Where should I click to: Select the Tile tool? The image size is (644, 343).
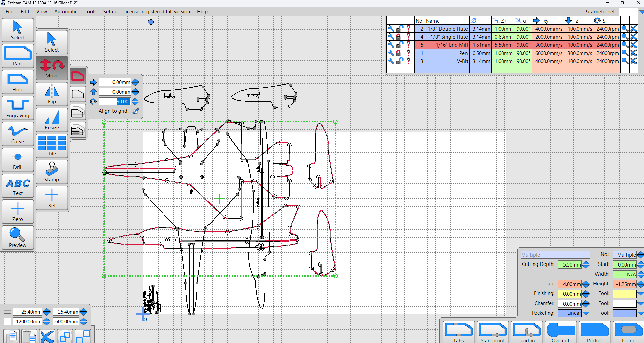tap(52, 146)
